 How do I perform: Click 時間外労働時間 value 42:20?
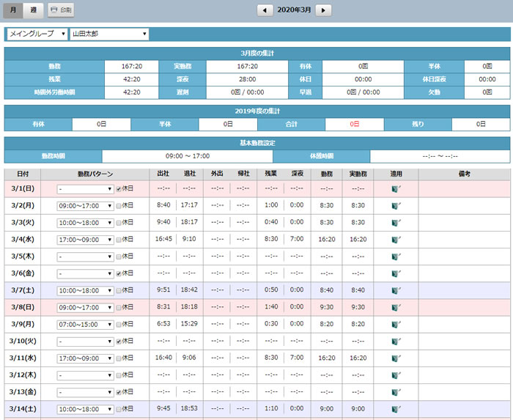132,92
